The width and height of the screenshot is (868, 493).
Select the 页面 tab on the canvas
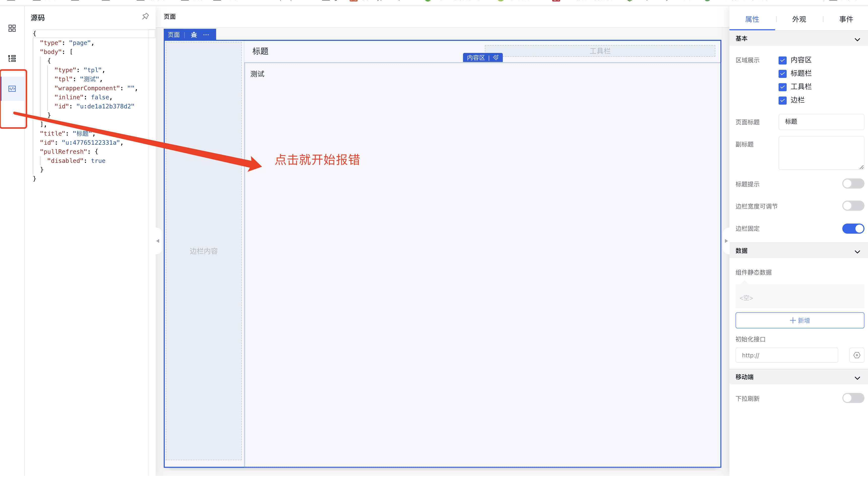(x=174, y=35)
